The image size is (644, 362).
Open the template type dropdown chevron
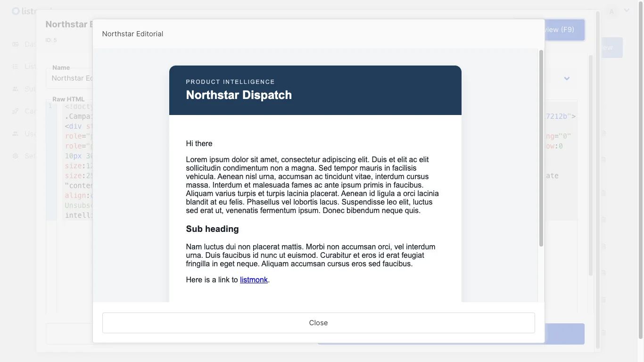click(567, 78)
